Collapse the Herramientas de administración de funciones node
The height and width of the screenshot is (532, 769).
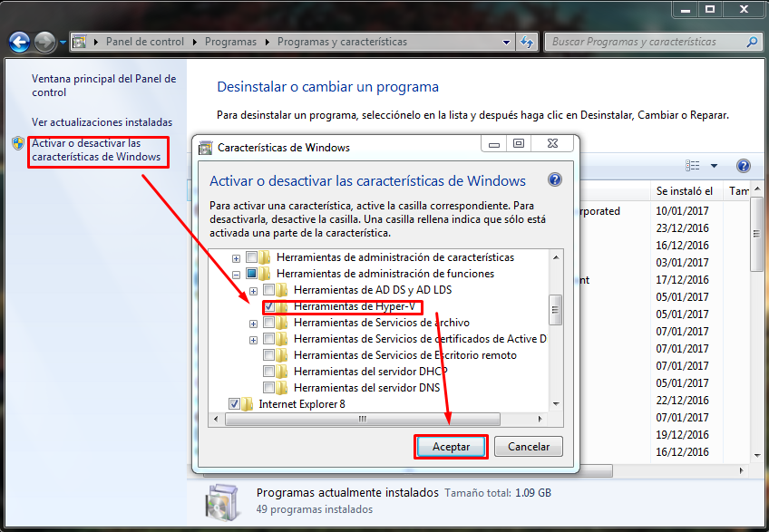click(236, 275)
